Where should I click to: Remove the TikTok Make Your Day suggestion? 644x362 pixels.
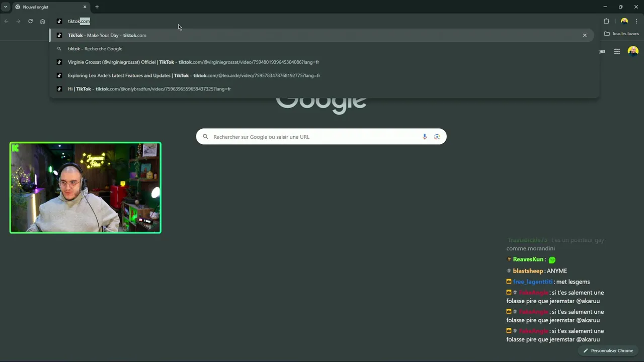tap(585, 35)
